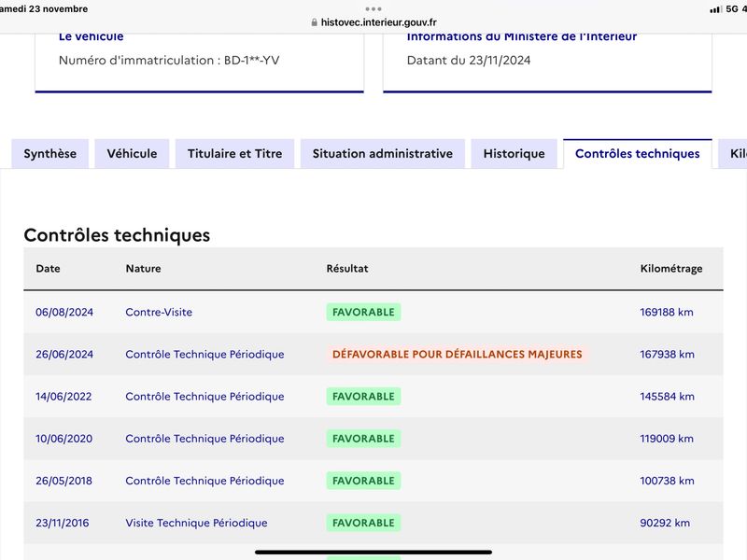Viewport: 747px width, 560px height.
Task: Open the partially visible Kilométrage tab
Action: [733, 153]
